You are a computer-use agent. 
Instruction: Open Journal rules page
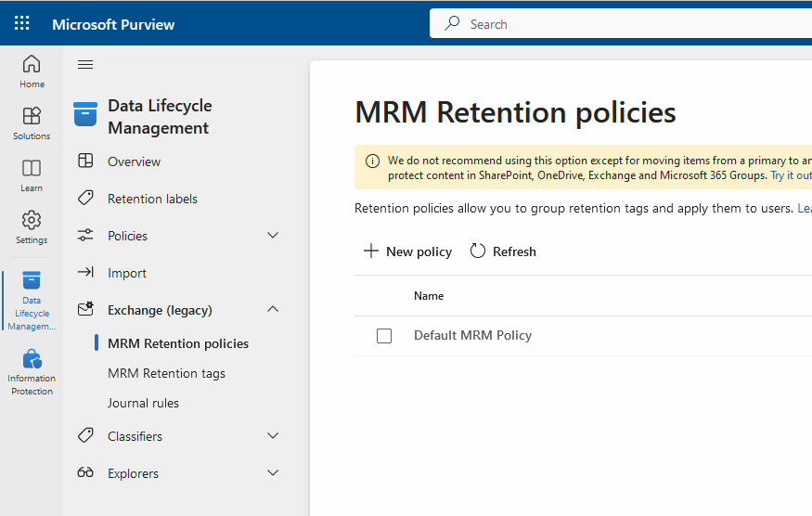point(143,403)
